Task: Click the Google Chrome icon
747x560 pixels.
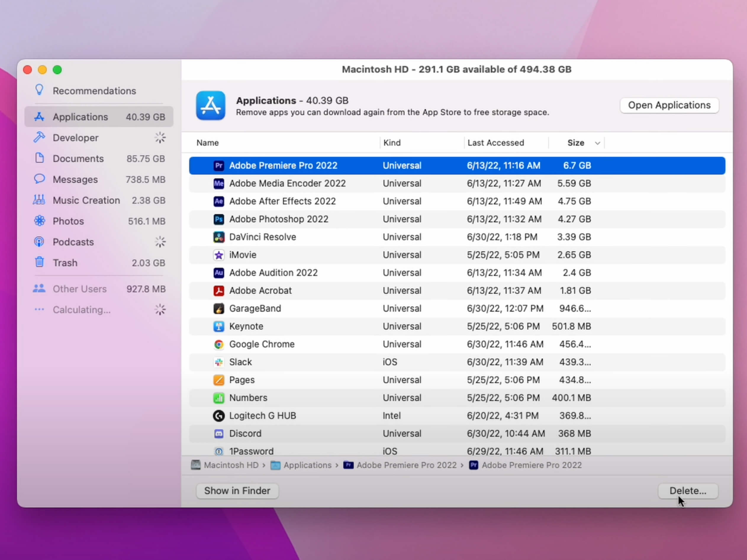Action: point(219,344)
